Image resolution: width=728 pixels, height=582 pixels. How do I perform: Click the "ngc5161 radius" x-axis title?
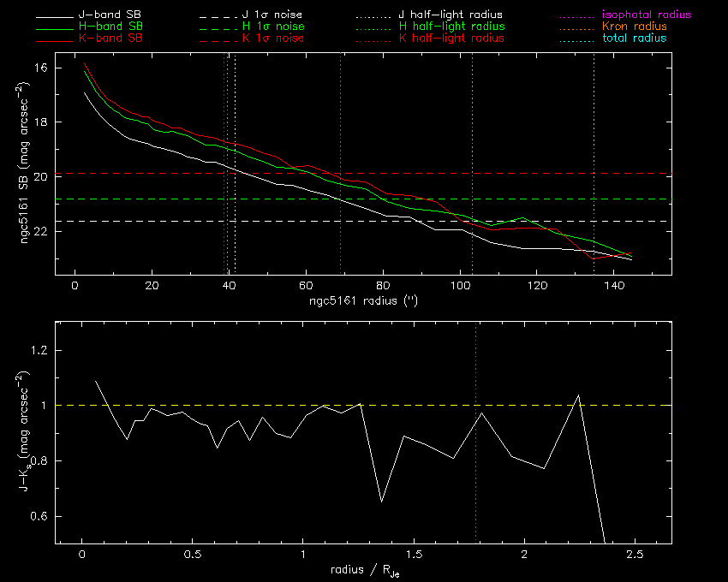click(363, 302)
